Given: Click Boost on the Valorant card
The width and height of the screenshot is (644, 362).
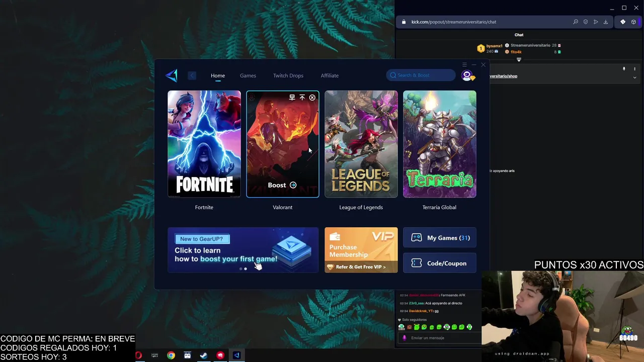Looking at the screenshot, I should [x=282, y=185].
